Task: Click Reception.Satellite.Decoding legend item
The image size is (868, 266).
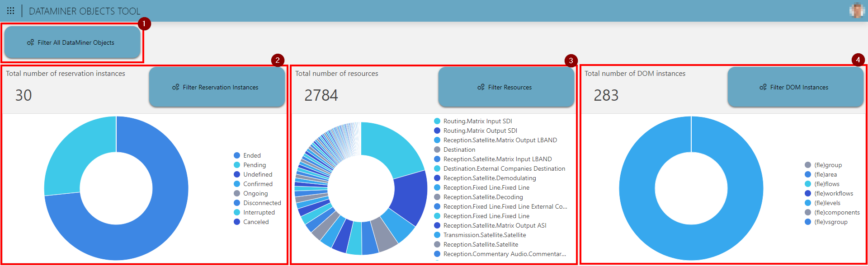Action: tap(478, 197)
